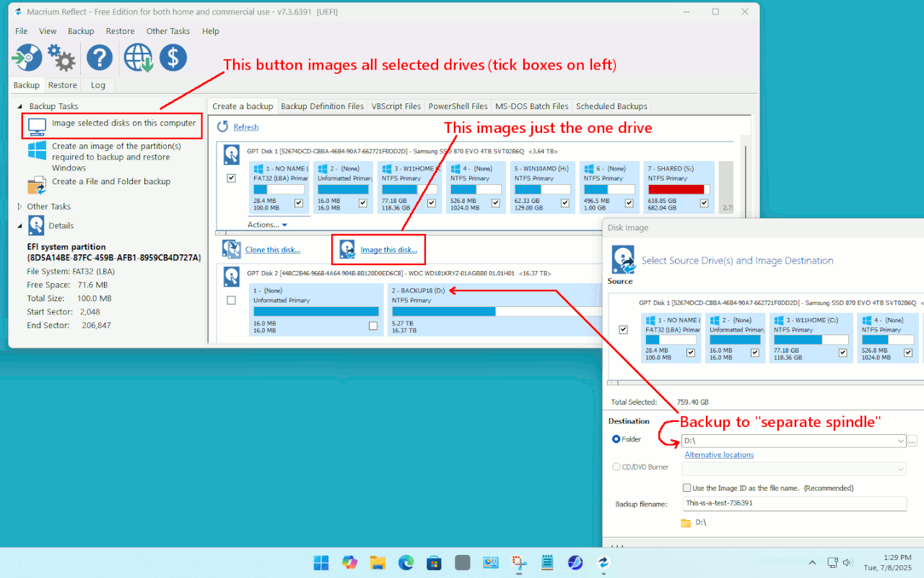Click the Image this disk... link

point(388,250)
